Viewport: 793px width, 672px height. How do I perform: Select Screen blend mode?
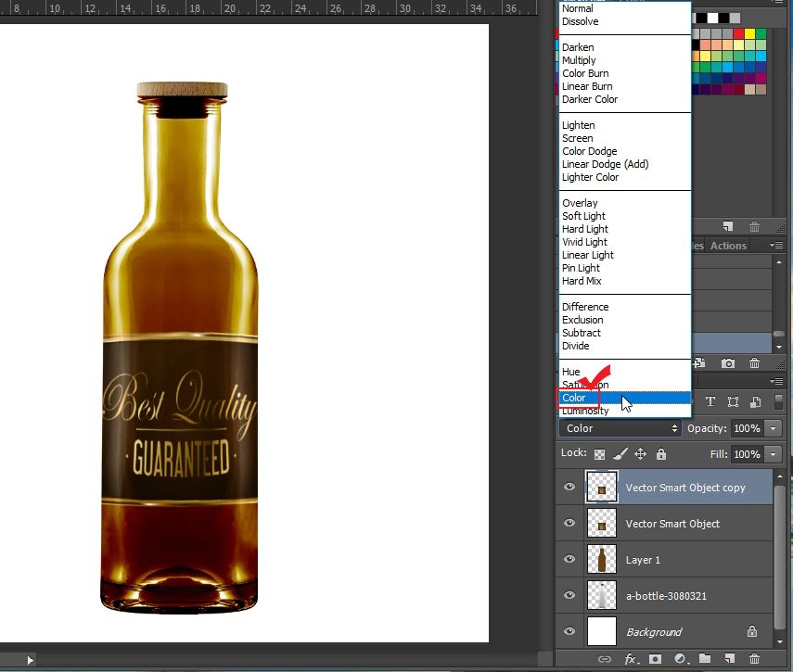(x=578, y=138)
